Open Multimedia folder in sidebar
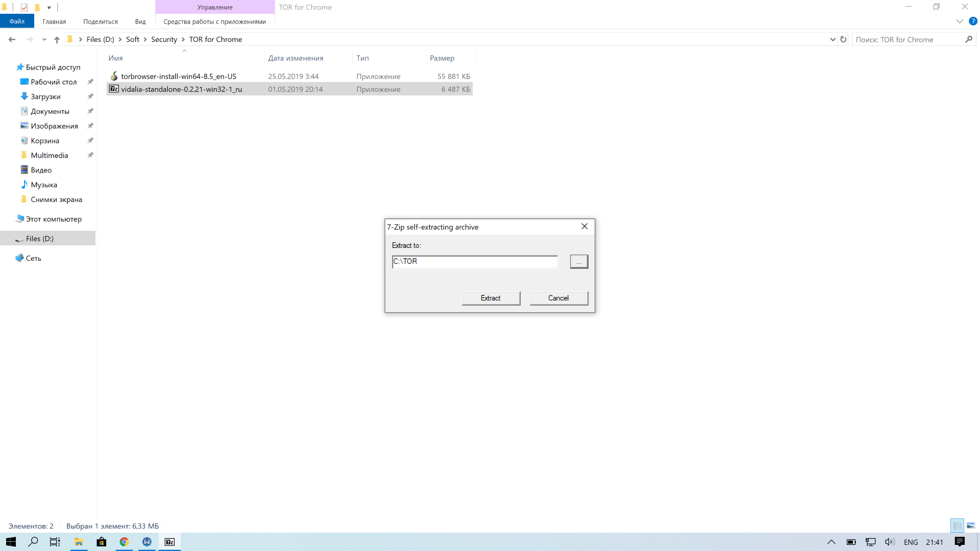This screenshot has height=551, width=980. tap(49, 156)
